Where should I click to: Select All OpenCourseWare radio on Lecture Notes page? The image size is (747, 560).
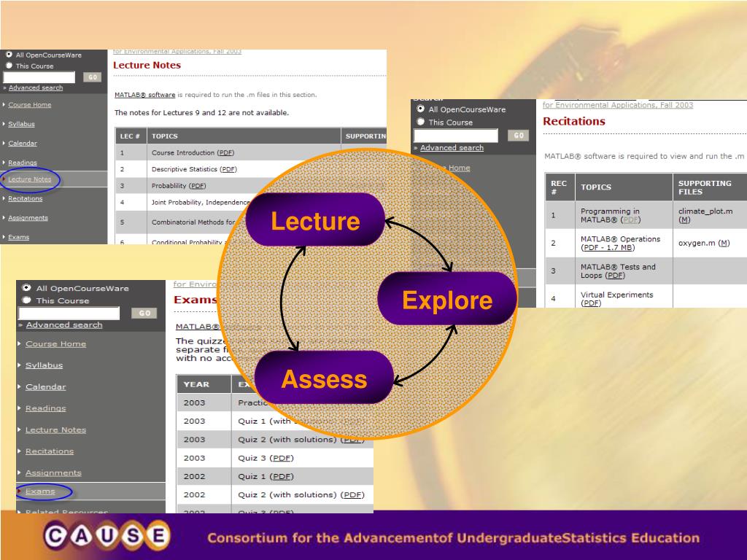[x=9, y=55]
